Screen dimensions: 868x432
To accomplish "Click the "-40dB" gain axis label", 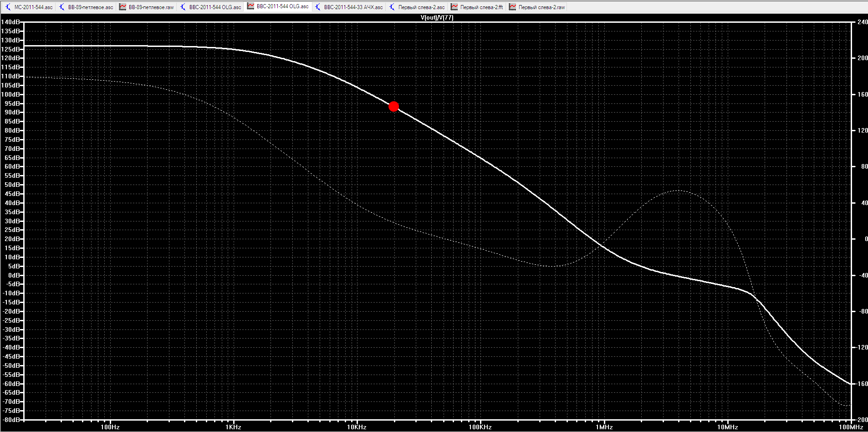I will (11, 347).
